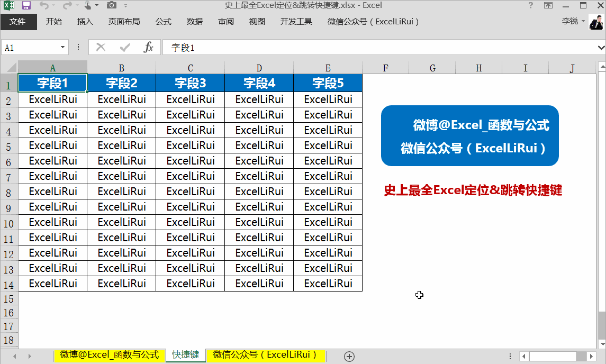Click the user profile picture
Viewport: 606px width, 364px height.
(596, 22)
